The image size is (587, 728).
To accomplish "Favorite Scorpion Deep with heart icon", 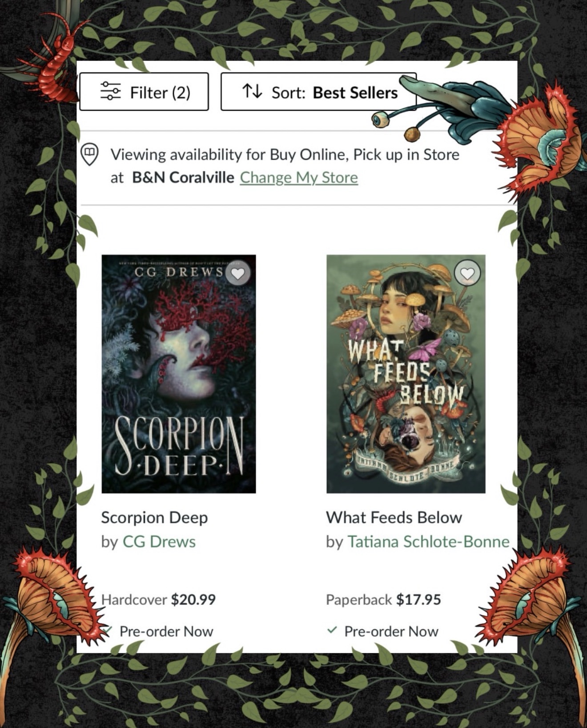I will pos(238,273).
